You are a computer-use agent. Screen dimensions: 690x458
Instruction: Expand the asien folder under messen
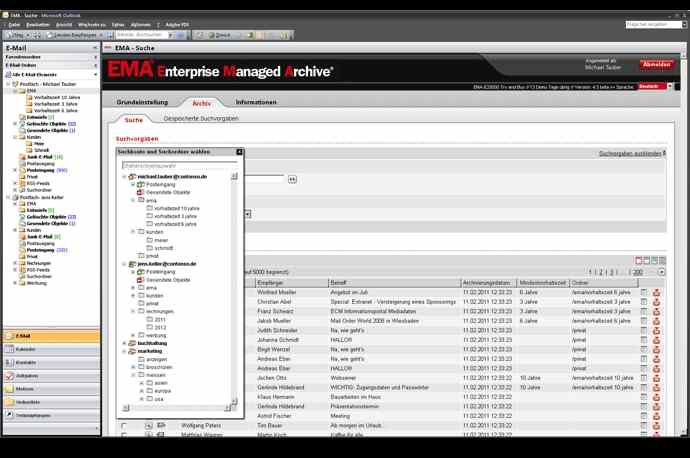coord(141,382)
